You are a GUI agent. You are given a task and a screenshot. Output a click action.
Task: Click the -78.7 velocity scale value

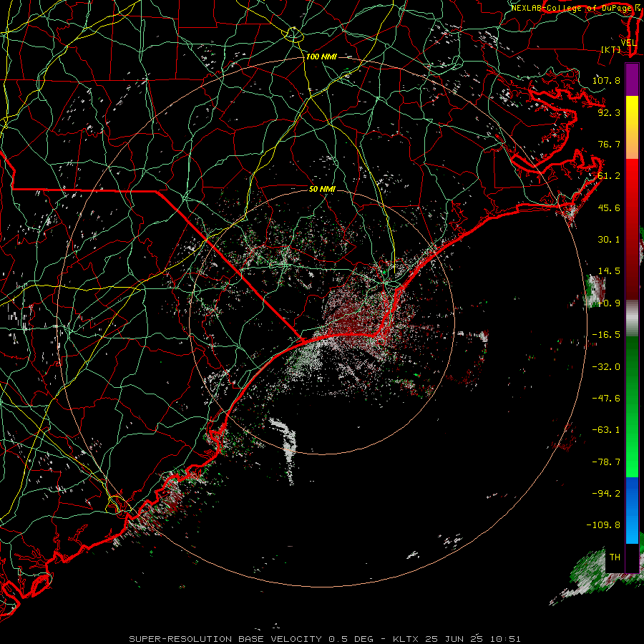pos(606,462)
